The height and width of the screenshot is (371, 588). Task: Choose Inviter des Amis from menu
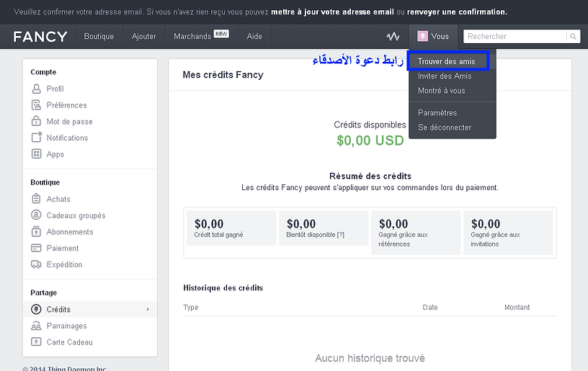[x=445, y=76]
